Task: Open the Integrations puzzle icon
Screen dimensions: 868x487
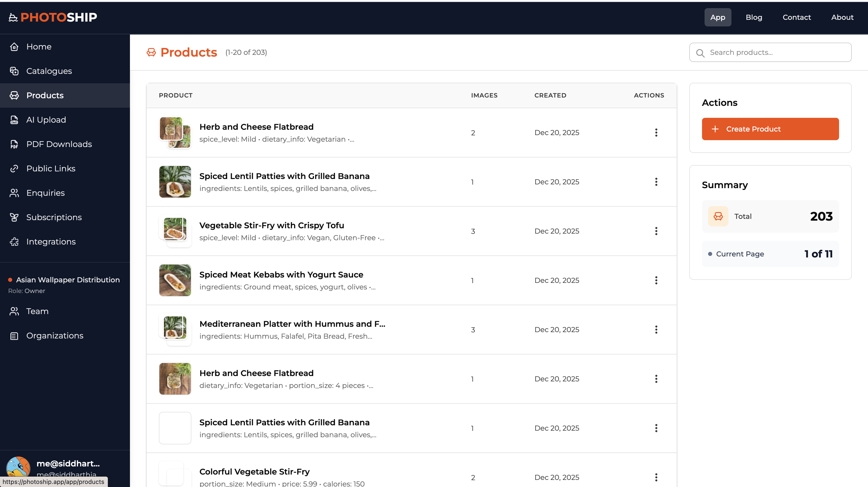Action: 14,242
